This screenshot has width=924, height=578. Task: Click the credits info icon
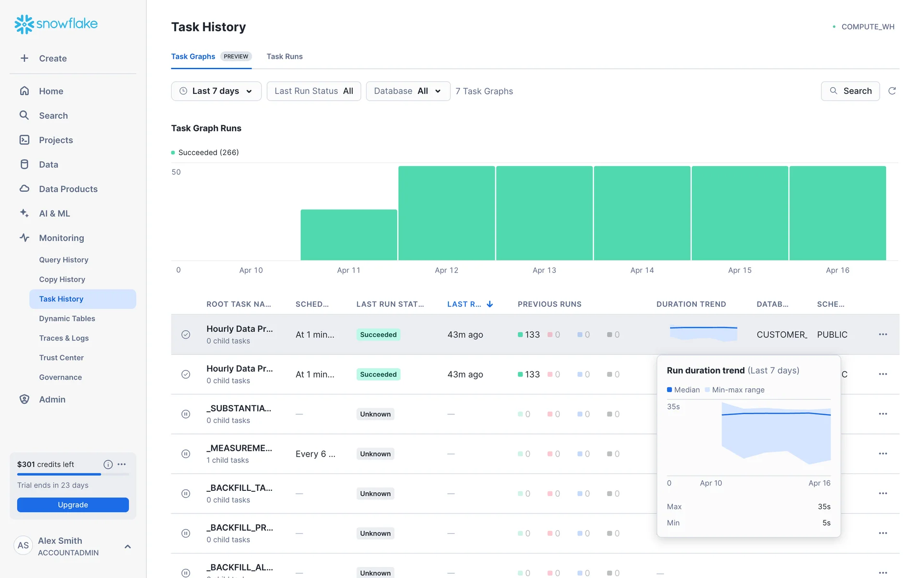108,464
